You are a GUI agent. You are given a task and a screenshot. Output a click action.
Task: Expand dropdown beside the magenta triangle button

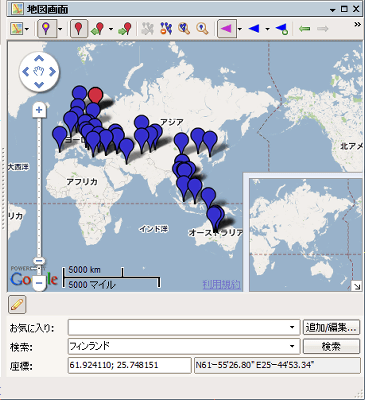tap(240, 29)
